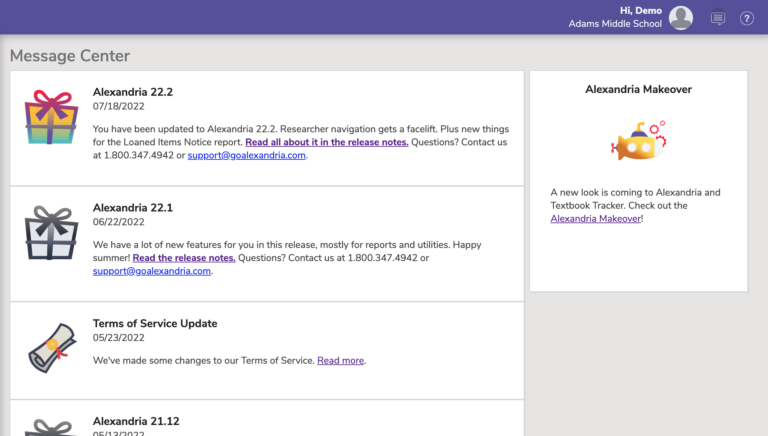Click the user profile avatar icon
The width and height of the screenshot is (768, 436).
681,17
